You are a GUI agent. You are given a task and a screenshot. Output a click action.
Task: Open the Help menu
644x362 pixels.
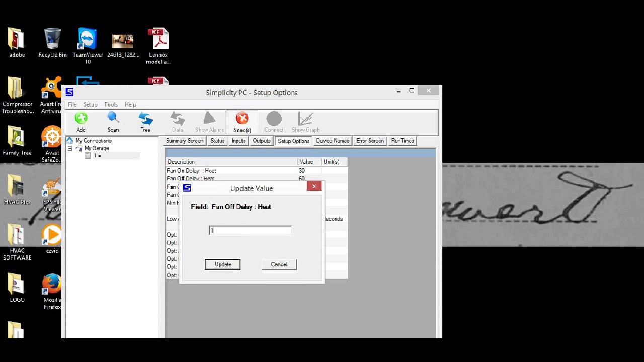tap(130, 105)
